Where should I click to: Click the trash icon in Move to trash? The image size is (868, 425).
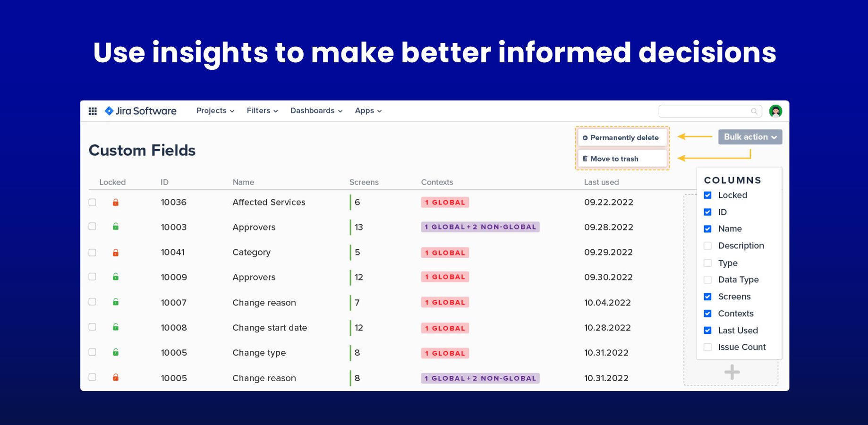click(x=585, y=159)
